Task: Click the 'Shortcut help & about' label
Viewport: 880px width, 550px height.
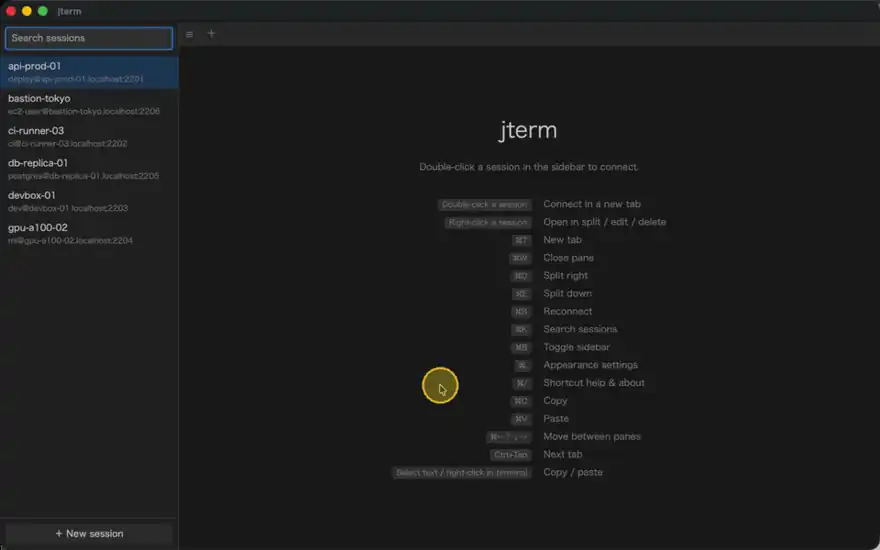Action: (593, 383)
